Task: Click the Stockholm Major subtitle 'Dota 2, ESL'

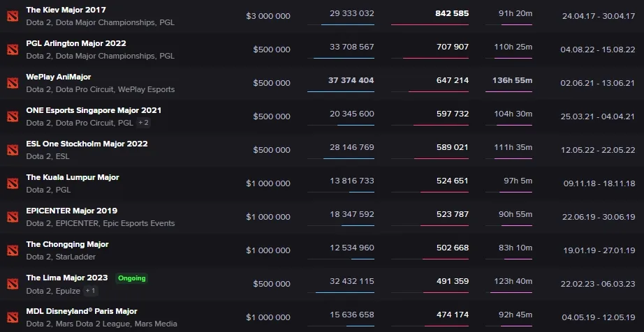Action: pyautogui.click(x=47, y=156)
